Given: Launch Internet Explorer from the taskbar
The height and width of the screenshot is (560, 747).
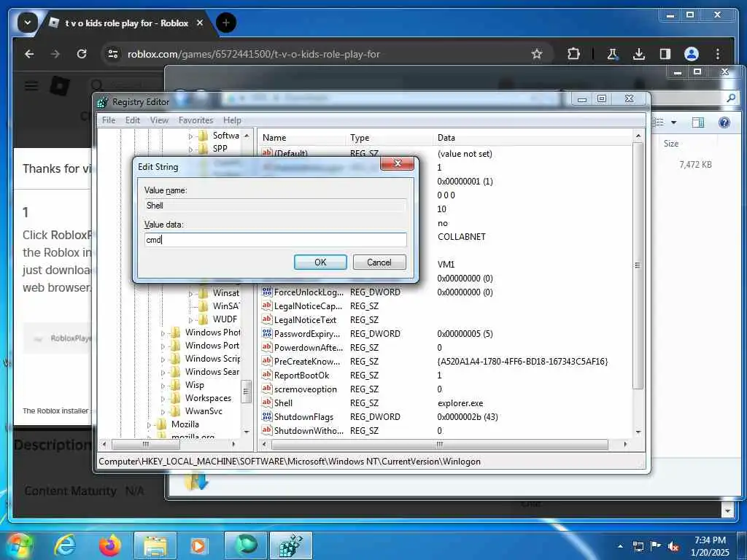Looking at the screenshot, I should click(64, 545).
